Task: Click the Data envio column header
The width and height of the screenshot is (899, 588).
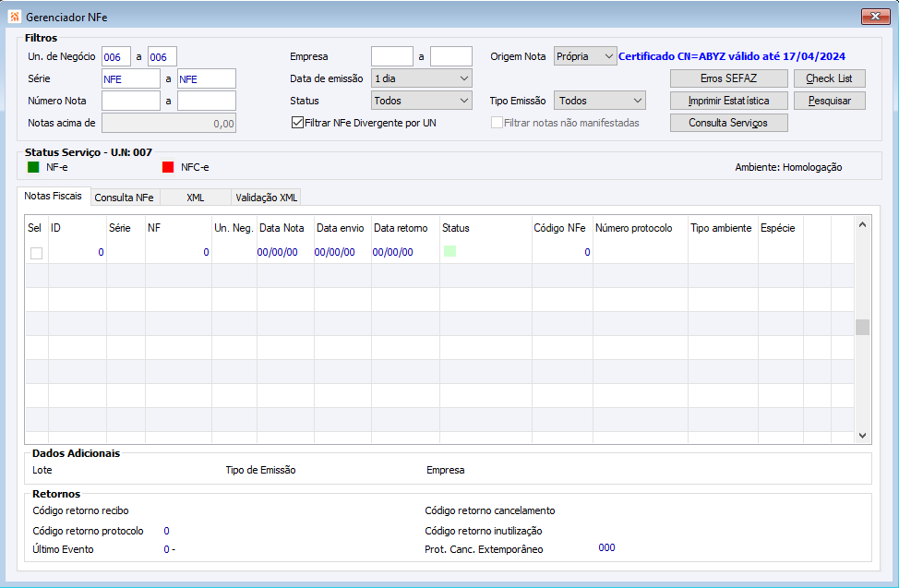Action: pos(342,228)
